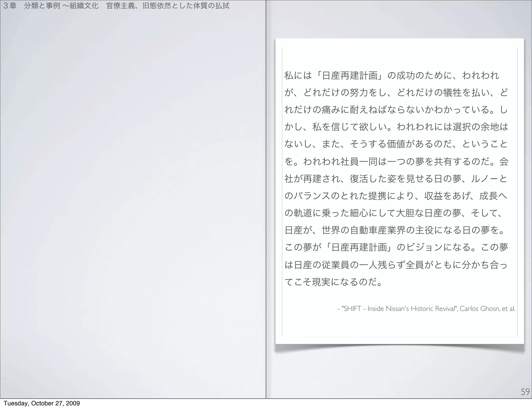The height and width of the screenshot is (409, 532).
Task: Click the date text Tuesday, October 27, 2009
Action: pyautogui.click(x=42, y=403)
